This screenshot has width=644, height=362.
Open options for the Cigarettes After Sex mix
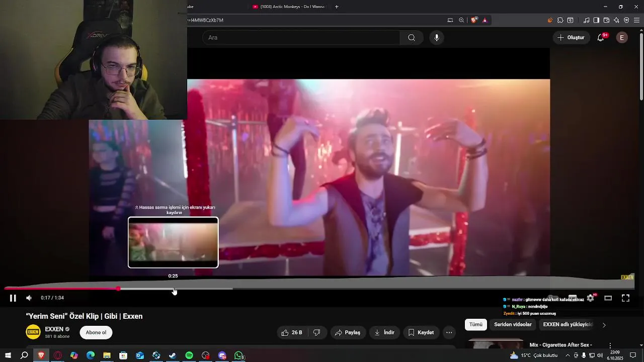610,345
